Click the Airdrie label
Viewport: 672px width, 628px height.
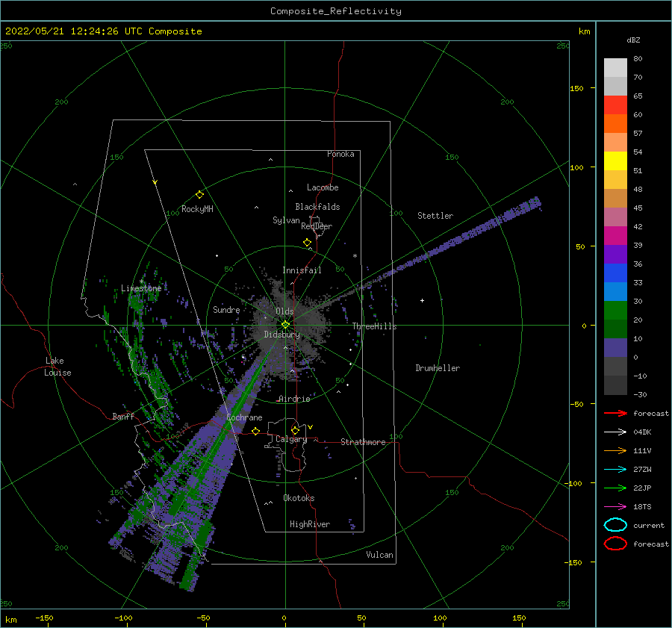tap(294, 399)
